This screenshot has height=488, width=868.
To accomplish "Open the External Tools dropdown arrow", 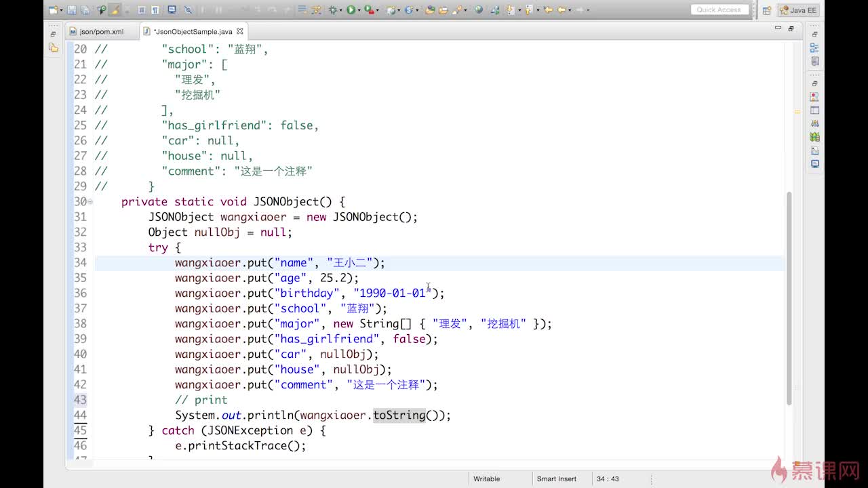I will click(377, 10).
